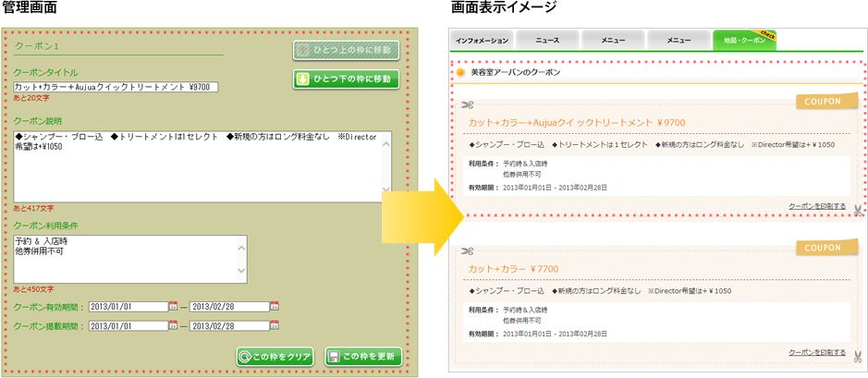Click the down arrow of クーポン利用条件 scrollbar
This screenshot has height=378, width=868.
click(241, 270)
